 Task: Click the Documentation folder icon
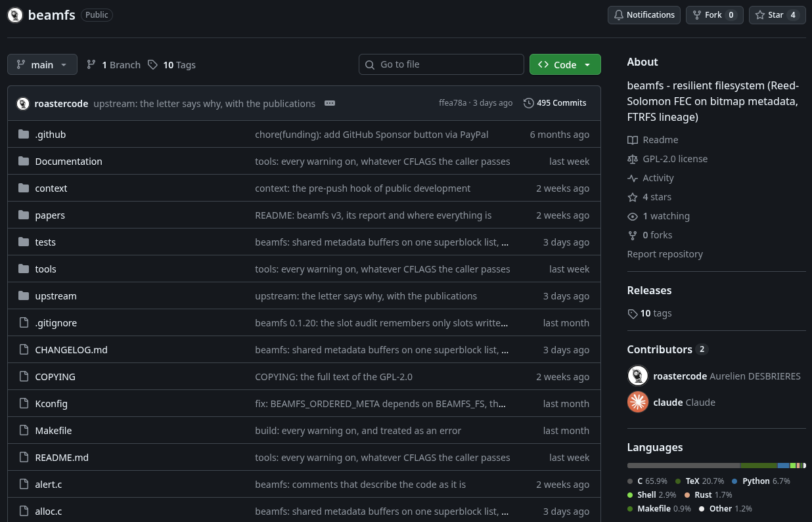[x=24, y=162]
